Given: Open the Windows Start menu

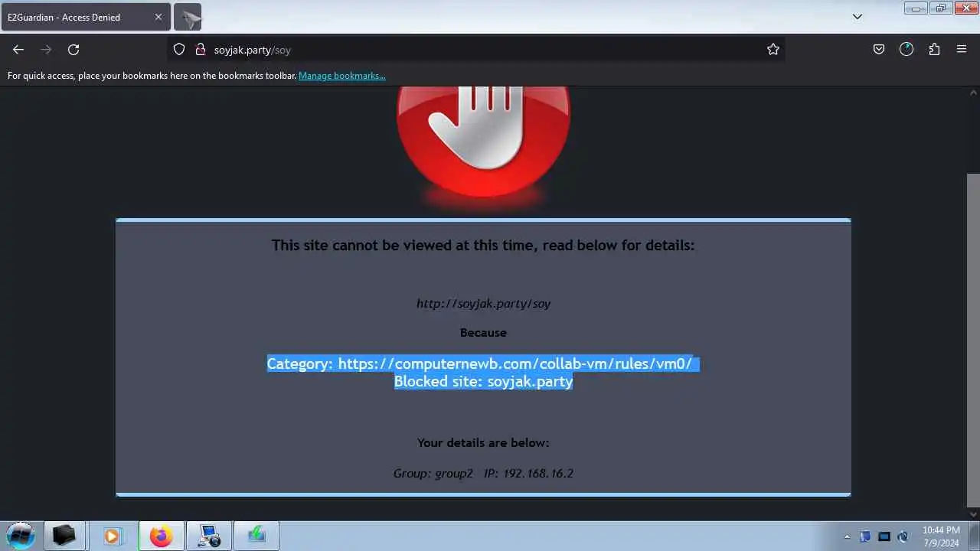Looking at the screenshot, I should [x=20, y=536].
